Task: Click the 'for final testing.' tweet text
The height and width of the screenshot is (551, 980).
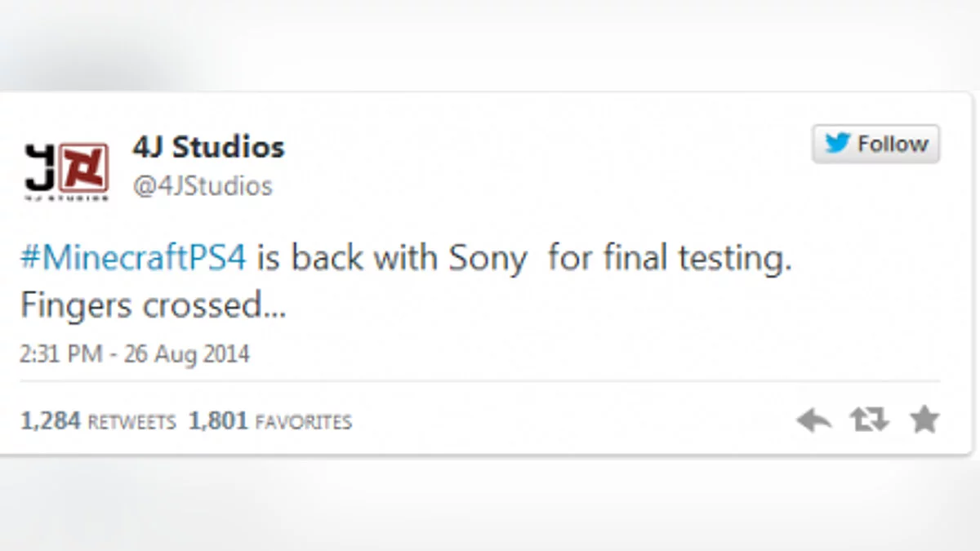Action: point(670,259)
